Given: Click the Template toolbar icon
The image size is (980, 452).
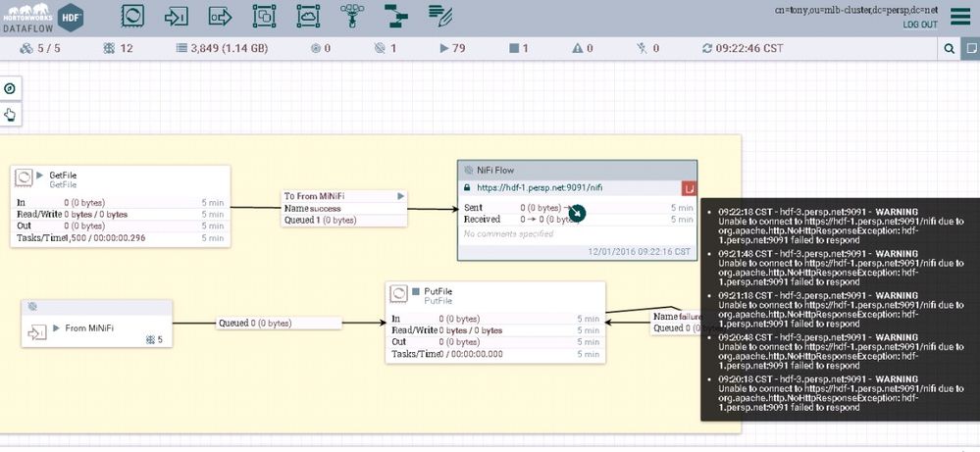Looking at the screenshot, I should 395,17.
